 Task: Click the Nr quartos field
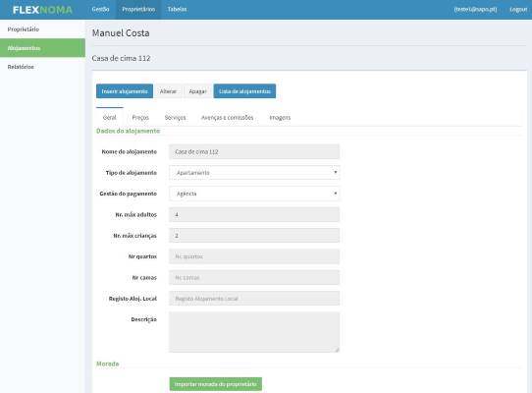pos(254,256)
